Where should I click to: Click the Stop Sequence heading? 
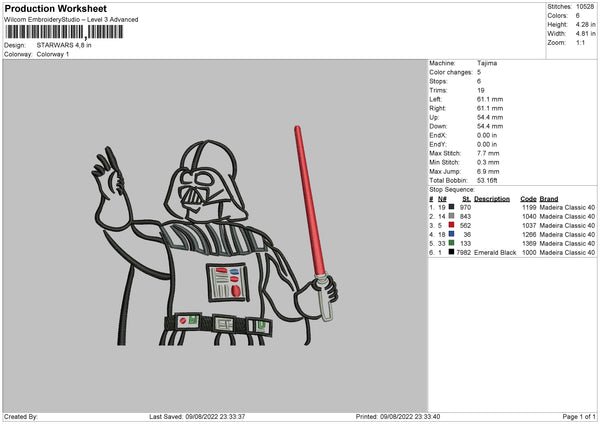pyautogui.click(x=452, y=190)
